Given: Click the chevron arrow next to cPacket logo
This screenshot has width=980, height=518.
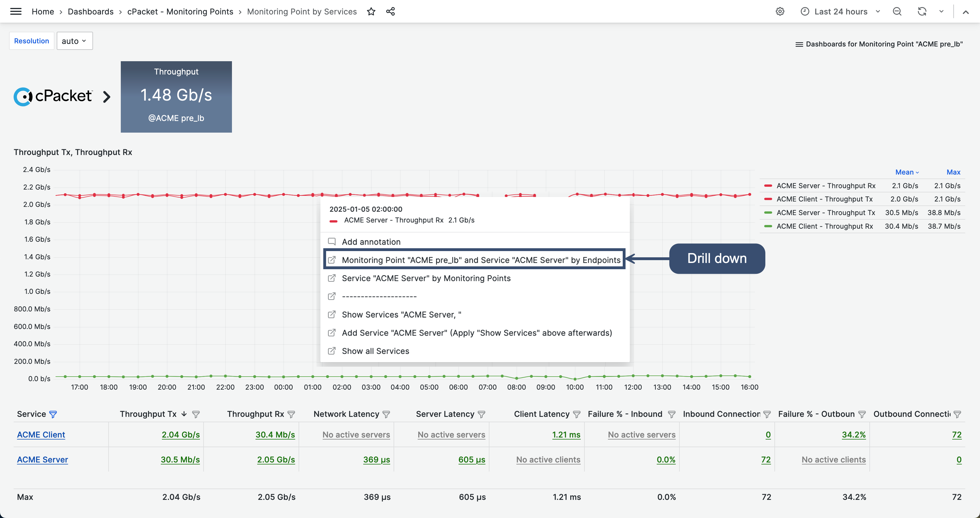Looking at the screenshot, I should click(107, 97).
